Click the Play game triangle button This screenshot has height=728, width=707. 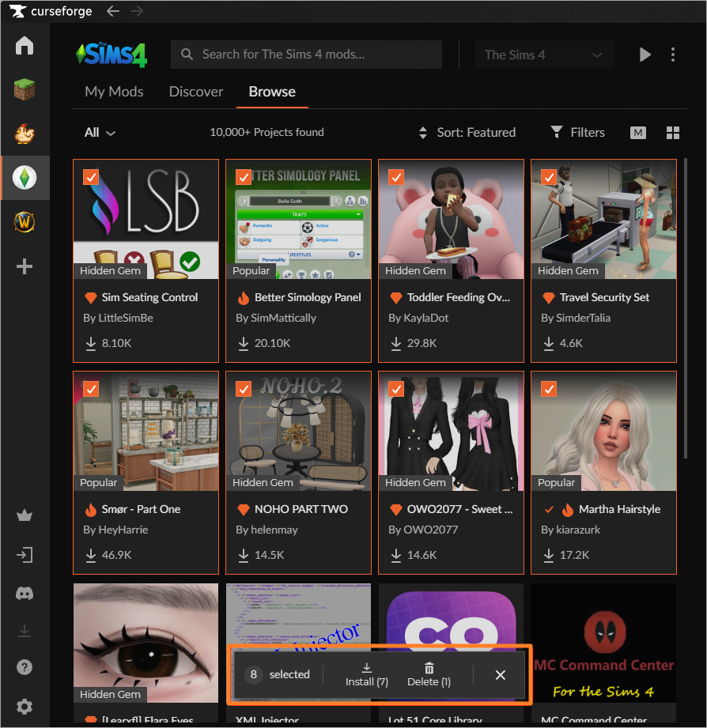click(645, 55)
